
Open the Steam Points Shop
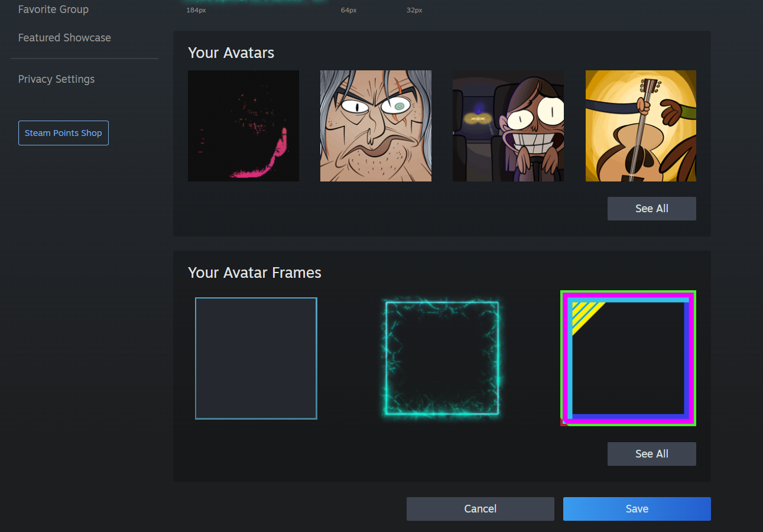pyautogui.click(x=63, y=133)
